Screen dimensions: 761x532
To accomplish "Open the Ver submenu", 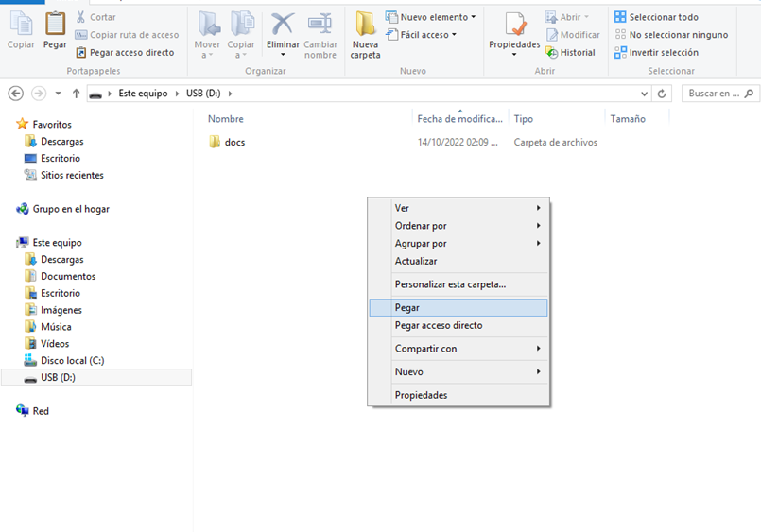I will (458, 208).
